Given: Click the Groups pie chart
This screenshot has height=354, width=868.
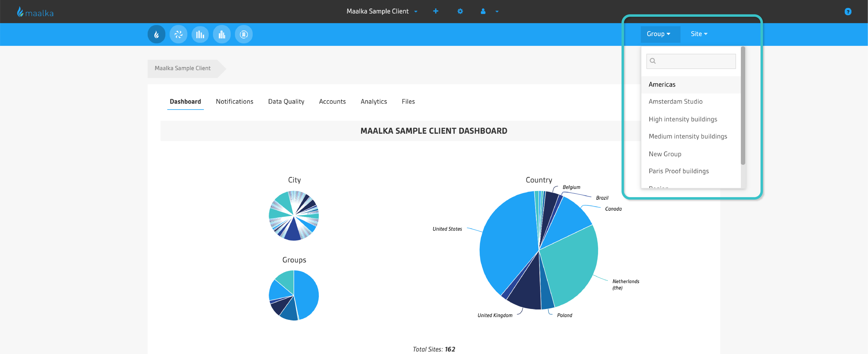Looking at the screenshot, I should pos(294,295).
